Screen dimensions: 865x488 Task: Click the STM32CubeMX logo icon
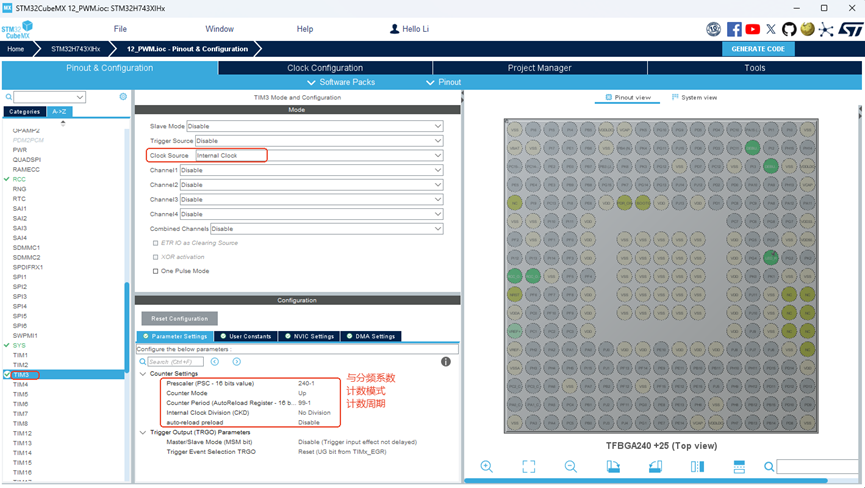[x=17, y=29]
